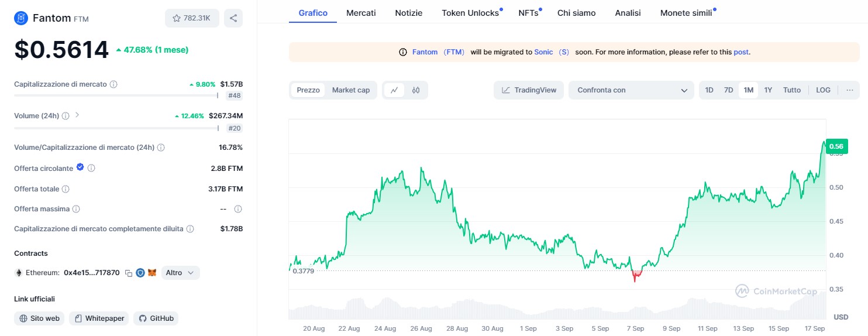This screenshot has width=868, height=336.
Task: Open the Token Unlocks tab
Action: click(470, 12)
